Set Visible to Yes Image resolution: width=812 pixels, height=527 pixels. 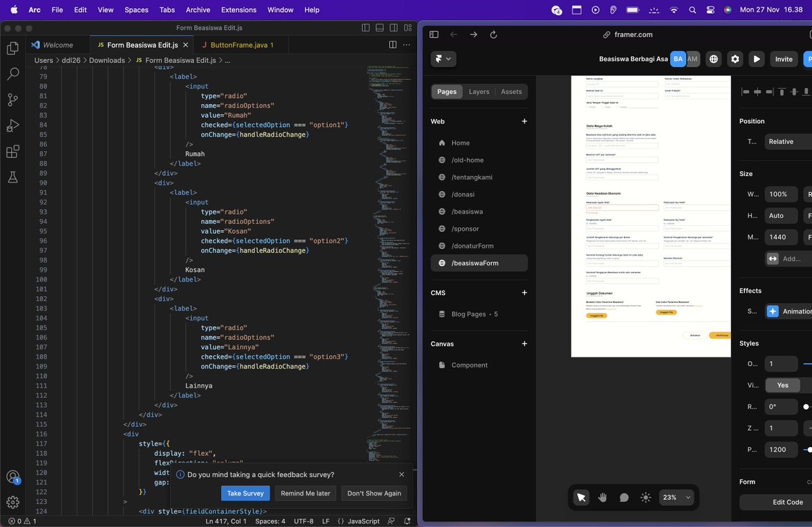(783, 385)
